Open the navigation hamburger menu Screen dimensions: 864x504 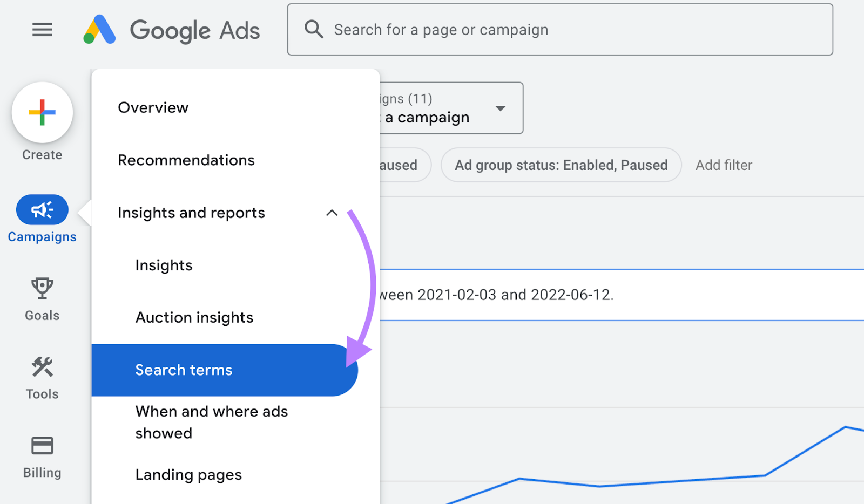(42, 30)
